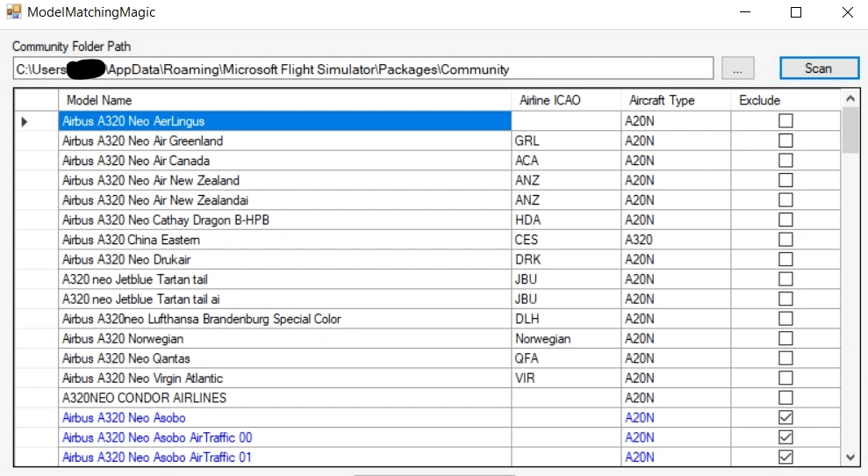Select Airbus A320 Neo Cathay Dragon B-HPB cell
The width and height of the screenshot is (868, 476).
pos(284,220)
